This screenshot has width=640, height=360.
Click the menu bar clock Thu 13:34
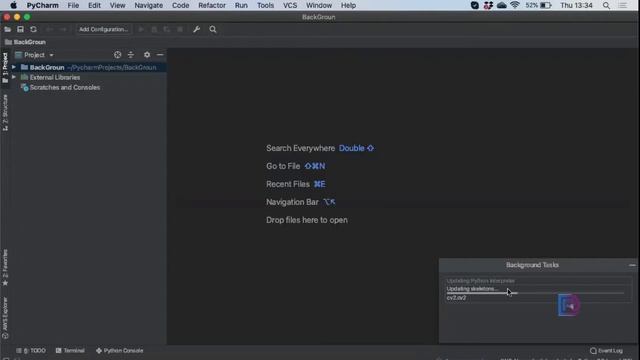576,5
